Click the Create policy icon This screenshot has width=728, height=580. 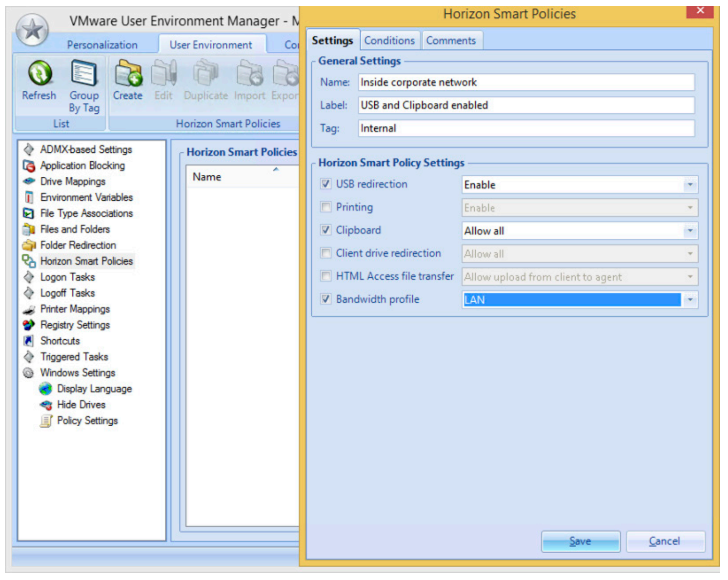[128, 73]
